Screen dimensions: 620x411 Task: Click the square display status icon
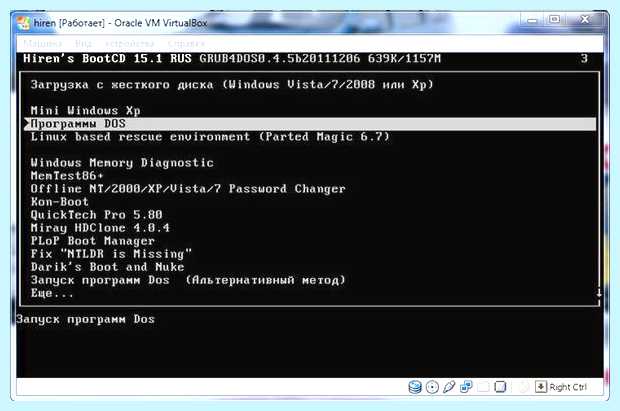coord(500,386)
